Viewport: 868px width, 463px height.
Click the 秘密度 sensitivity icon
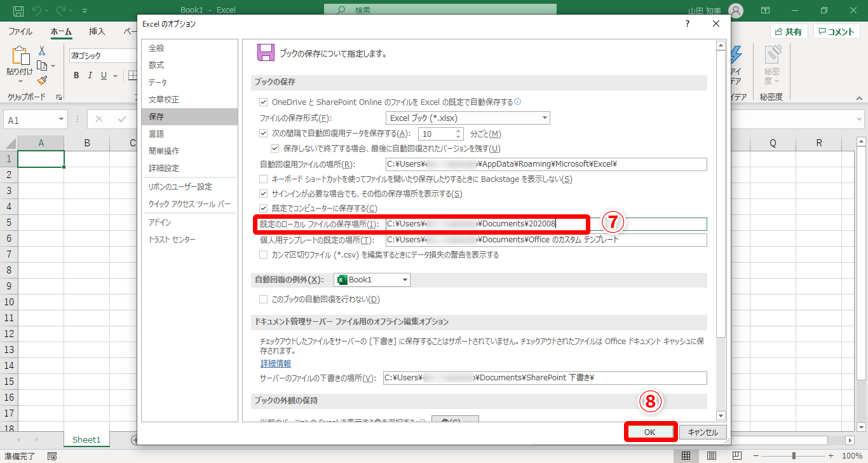point(773,55)
